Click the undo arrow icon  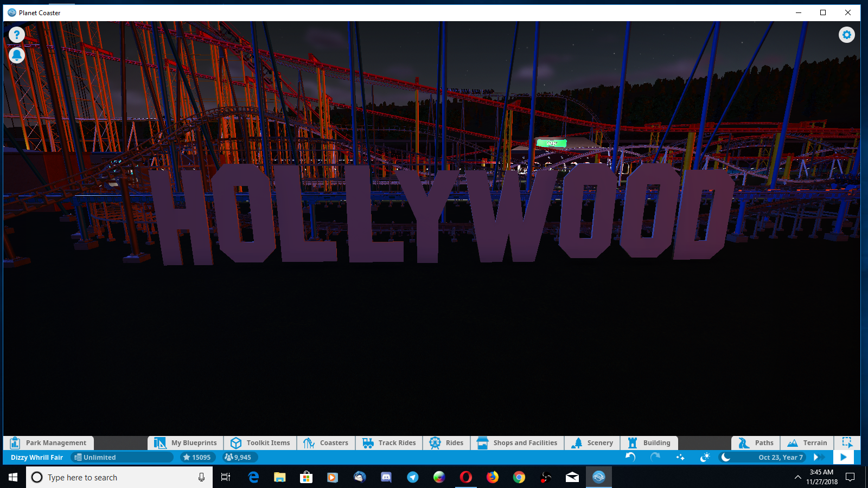[630, 457]
